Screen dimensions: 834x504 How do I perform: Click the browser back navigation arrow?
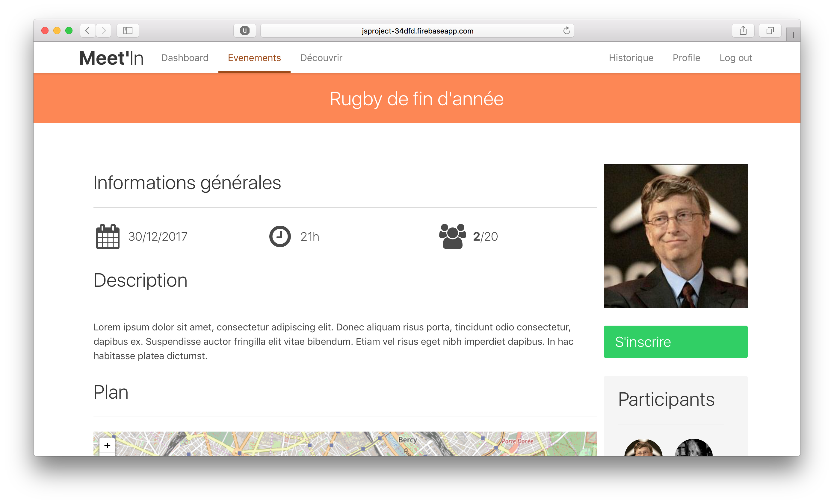tap(87, 30)
